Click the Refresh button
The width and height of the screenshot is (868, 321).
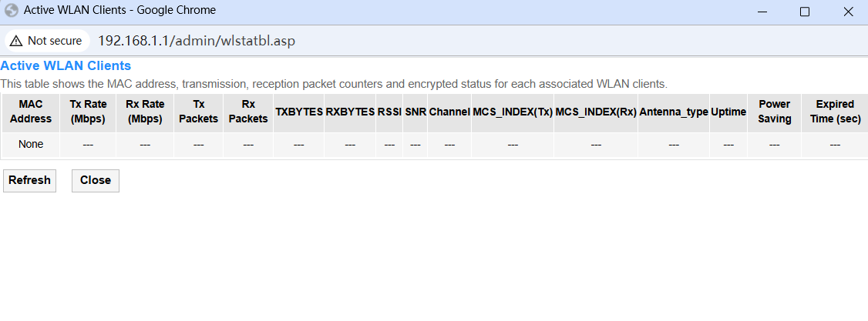click(29, 181)
